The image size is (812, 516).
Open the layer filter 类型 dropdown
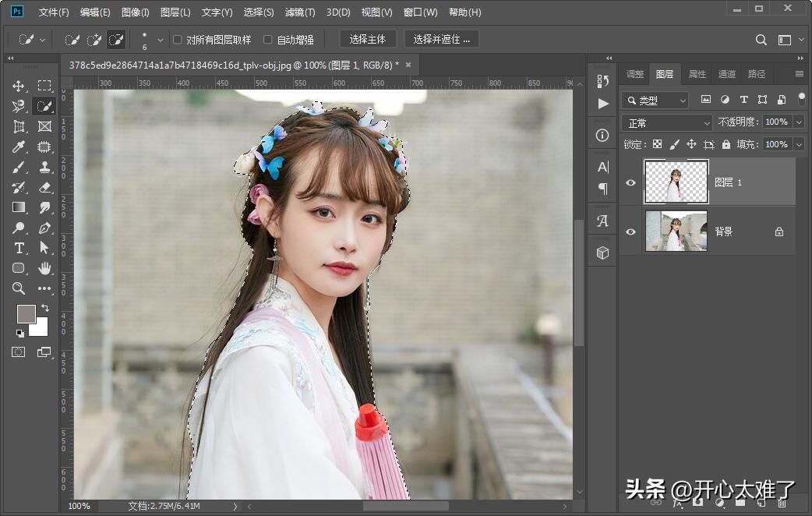pyautogui.click(x=655, y=100)
